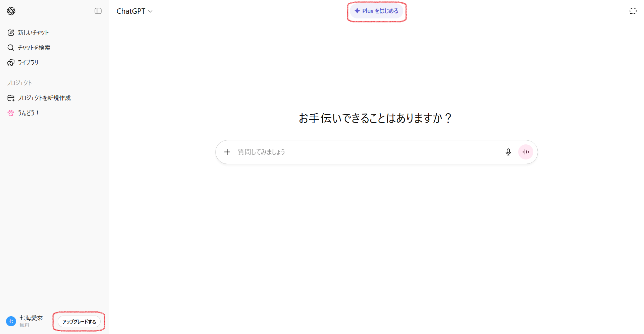Click the Plus をはじめる button
This screenshot has width=644, height=334.
coord(376,11)
